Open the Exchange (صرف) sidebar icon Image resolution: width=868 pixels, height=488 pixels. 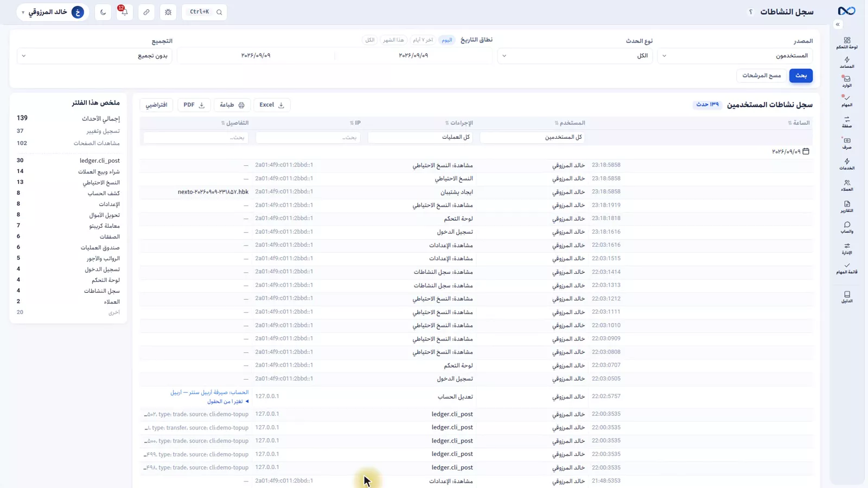pos(847,143)
